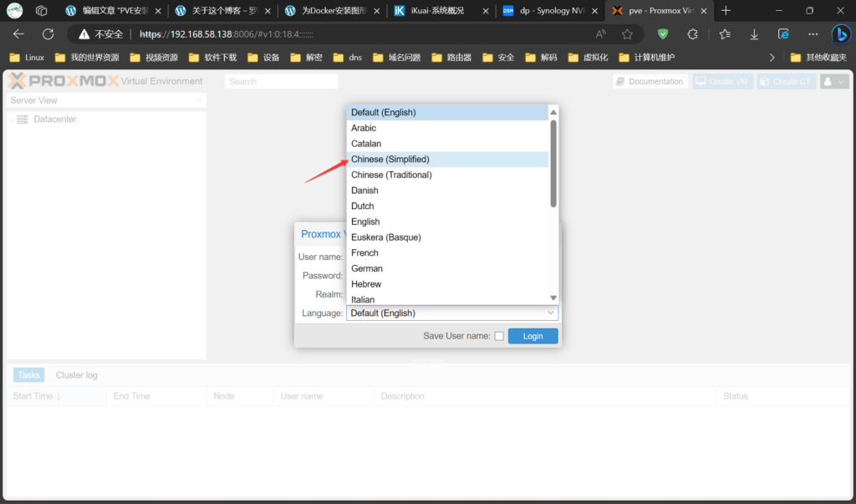The height and width of the screenshot is (504, 856).
Task: Select the Datacenter tree node
Action: click(55, 120)
